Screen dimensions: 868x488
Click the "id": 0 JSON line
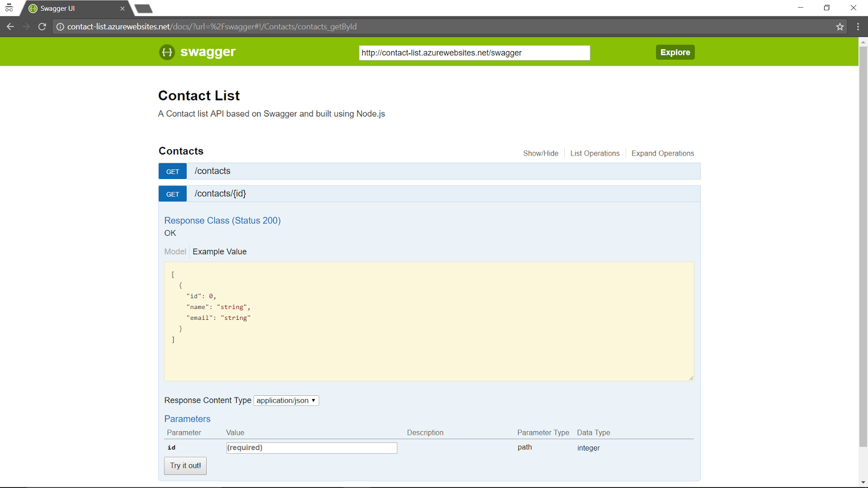[201, 296]
